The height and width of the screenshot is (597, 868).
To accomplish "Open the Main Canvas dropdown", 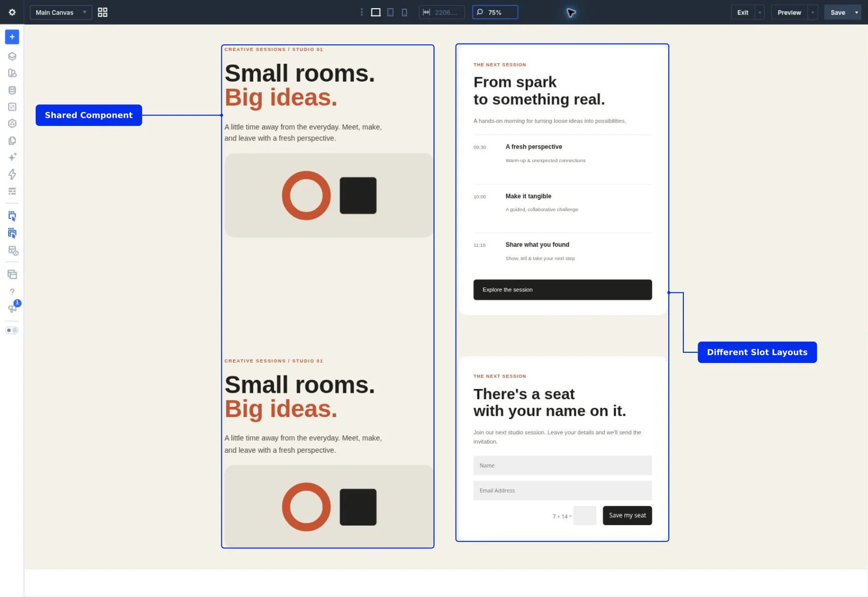I will tap(61, 13).
